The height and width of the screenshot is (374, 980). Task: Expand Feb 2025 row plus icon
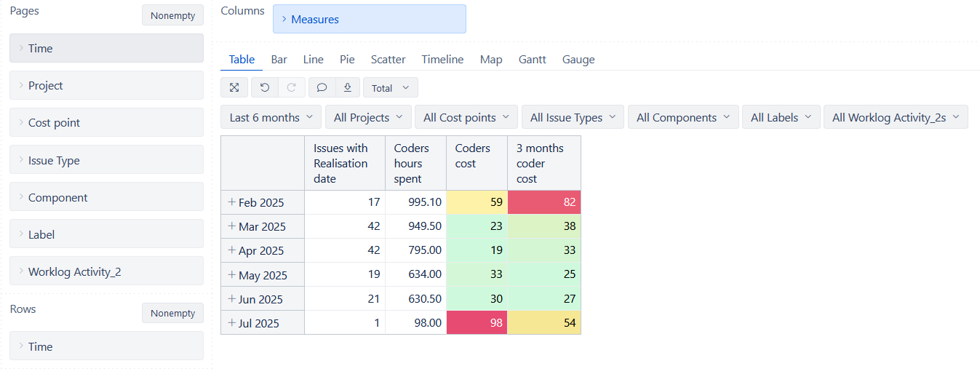tap(232, 202)
